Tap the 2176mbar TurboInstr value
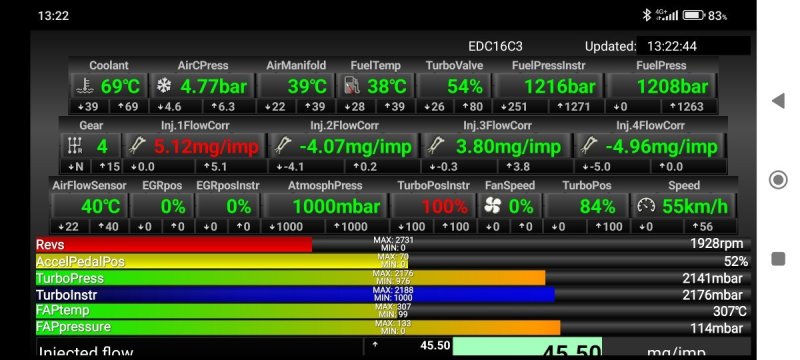This screenshot has width=800, height=360. tap(712, 295)
